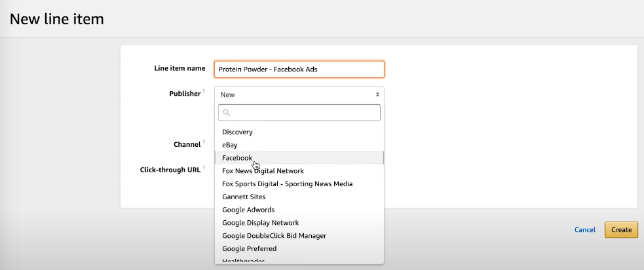Choose Google Preferred from the dropdown
This screenshot has width=644, height=270.
pos(249,248)
